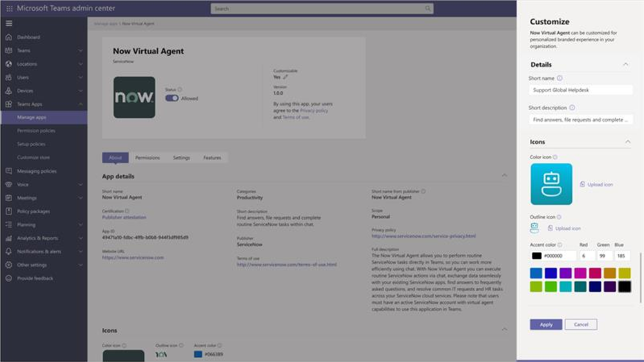The height and width of the screenshot is (362, 644).
Task: Open the servicenow.com website URL link
Action: [133, 258]
